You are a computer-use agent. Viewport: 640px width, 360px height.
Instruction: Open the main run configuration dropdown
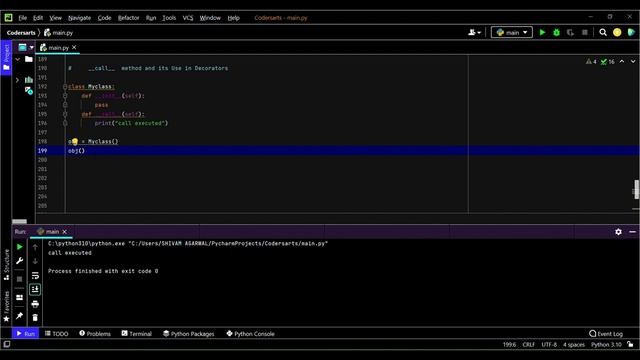[512, 32]
